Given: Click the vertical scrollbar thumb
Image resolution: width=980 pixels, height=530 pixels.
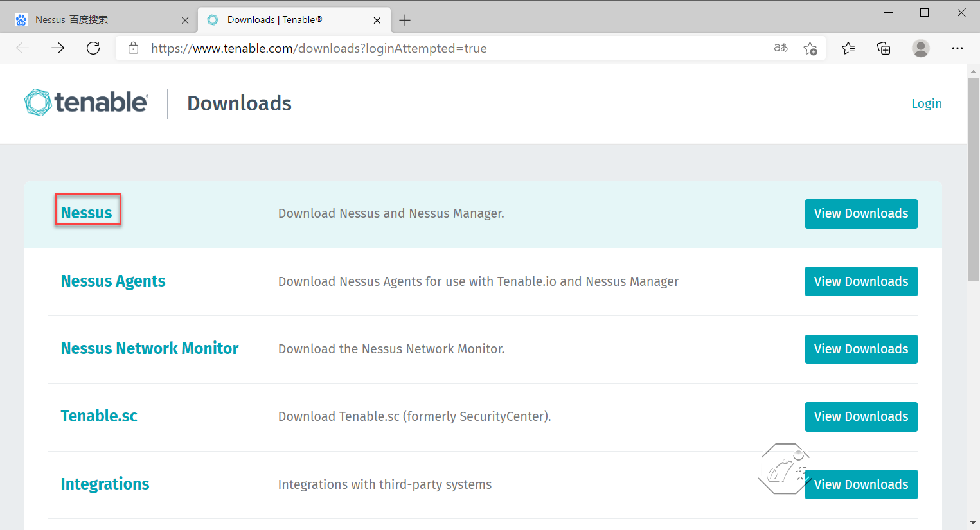Looking at the screenshot, I should click(974, 179).
